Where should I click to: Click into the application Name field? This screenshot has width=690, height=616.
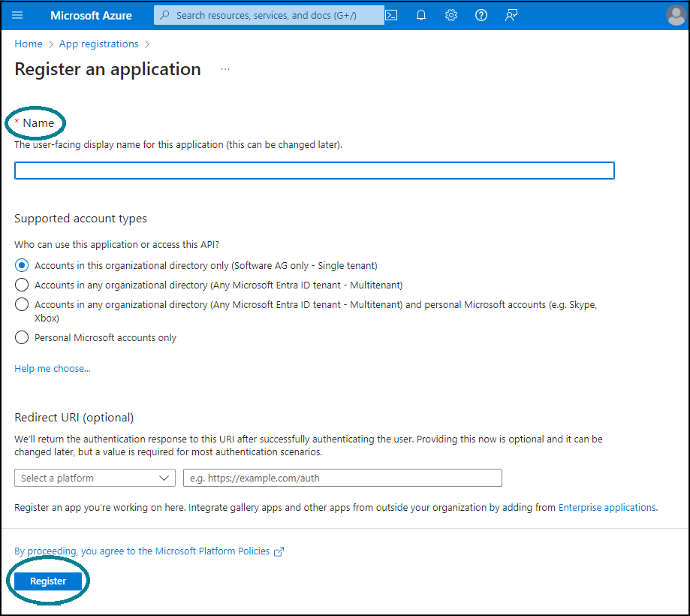click(x=314, y=171)
